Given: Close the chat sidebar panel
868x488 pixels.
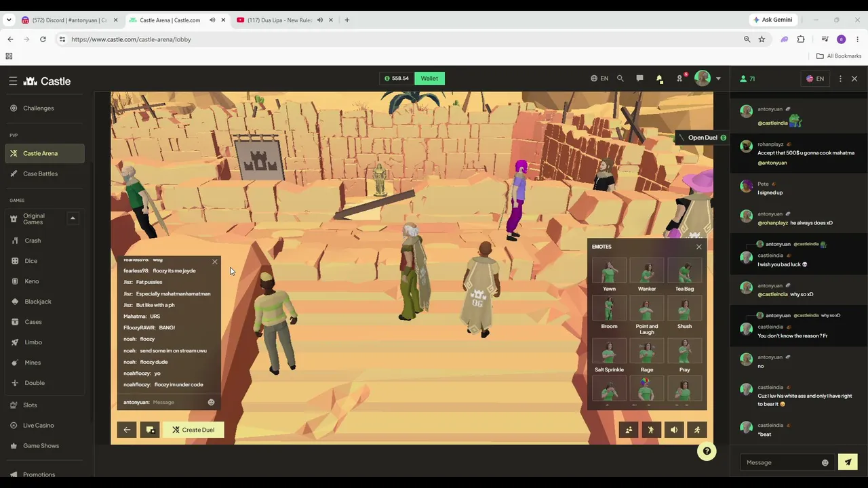Looking at the screenshot, I should 854,79.
